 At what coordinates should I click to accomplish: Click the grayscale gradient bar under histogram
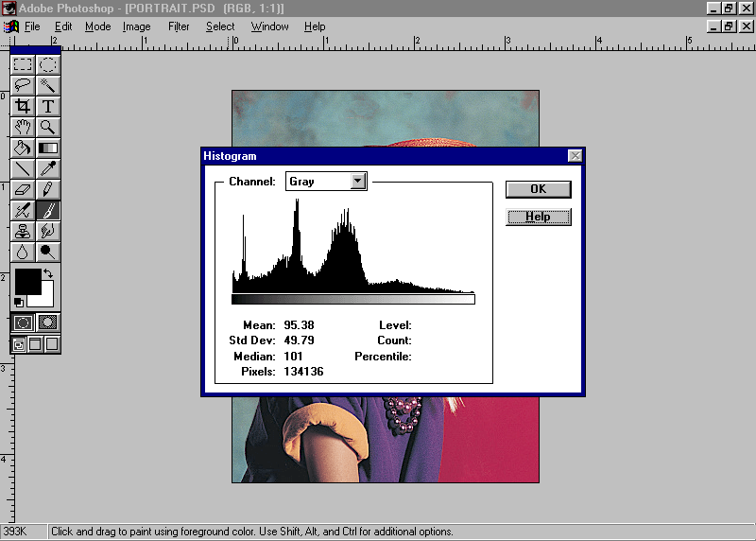[352, 299]
